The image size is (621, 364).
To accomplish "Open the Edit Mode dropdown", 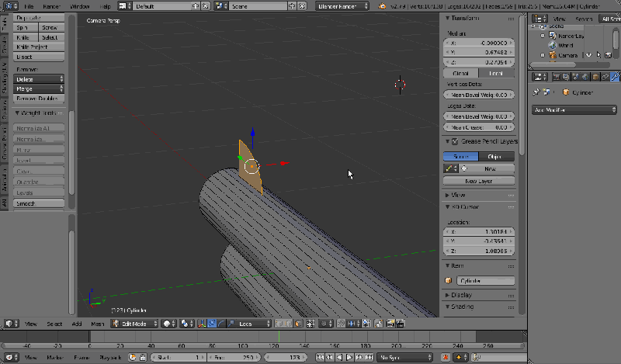I will (134, 324).
